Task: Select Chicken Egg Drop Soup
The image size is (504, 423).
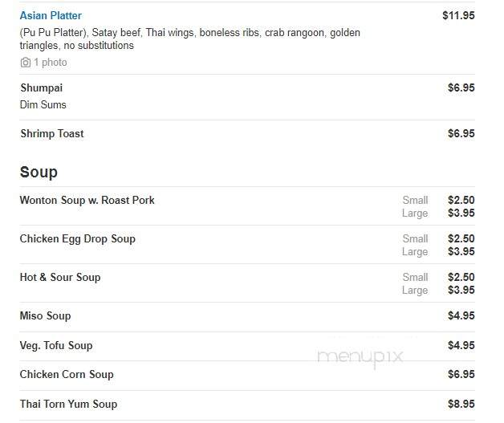Action: (x=78, y=239)
